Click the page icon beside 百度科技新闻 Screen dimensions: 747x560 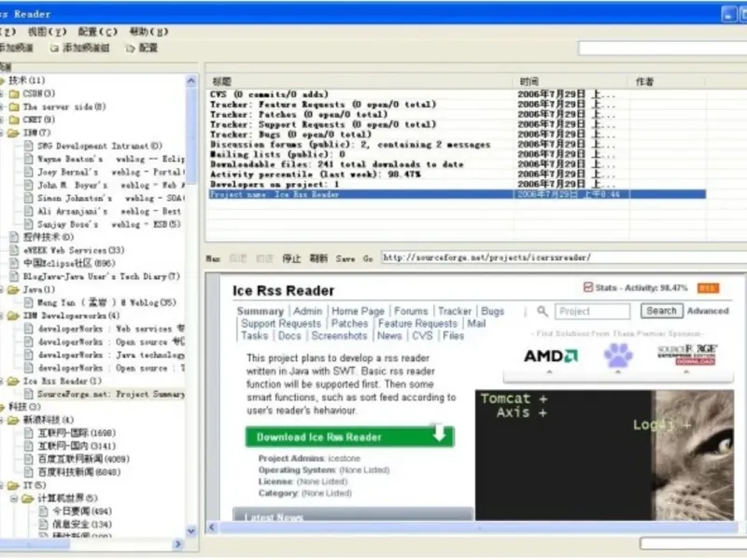tap(29, 472)
